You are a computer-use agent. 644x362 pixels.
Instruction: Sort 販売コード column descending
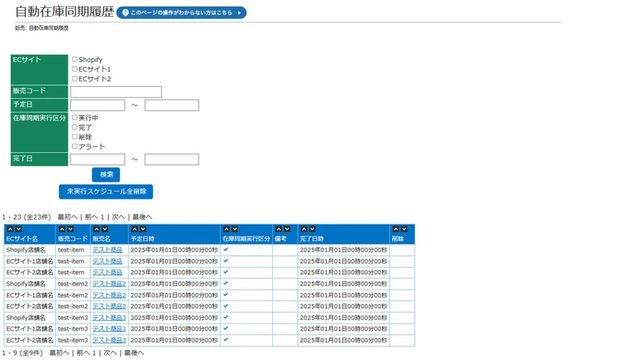pos(70,229)
